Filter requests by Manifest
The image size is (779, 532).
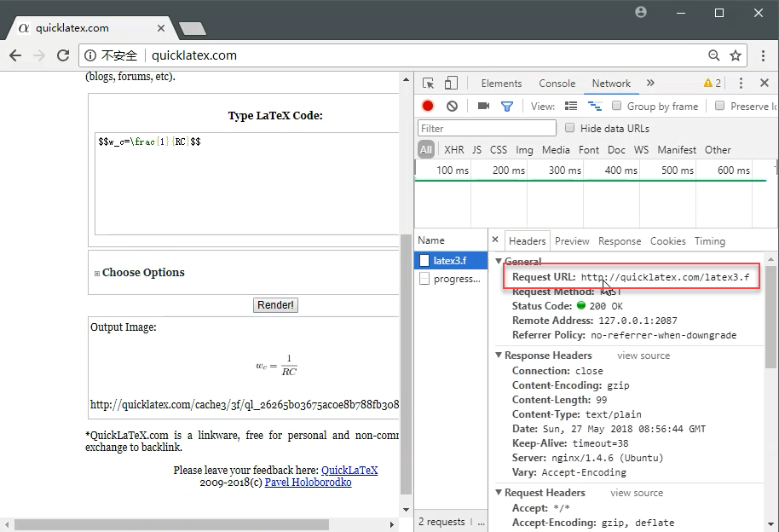(677, 150)
